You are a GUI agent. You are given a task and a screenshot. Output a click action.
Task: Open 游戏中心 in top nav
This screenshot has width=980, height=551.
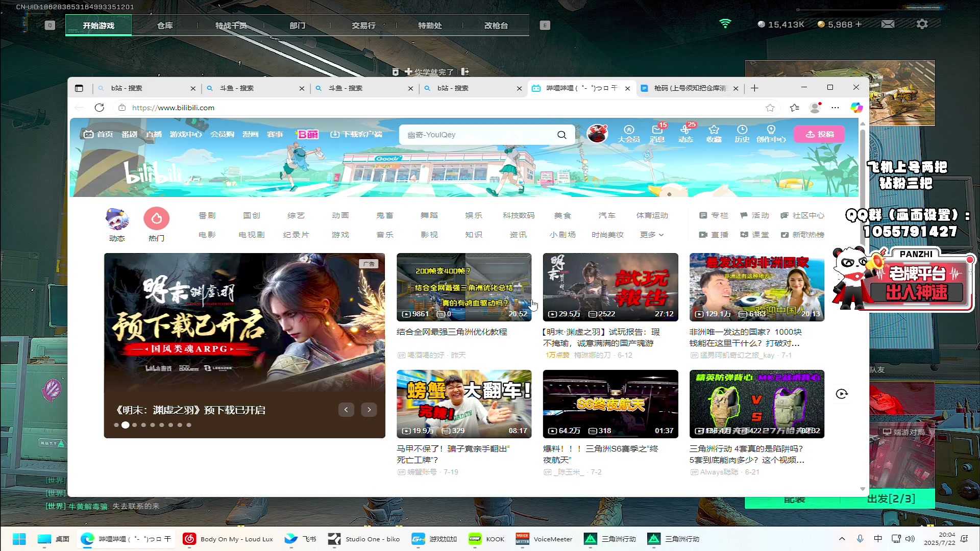point(186,134)
